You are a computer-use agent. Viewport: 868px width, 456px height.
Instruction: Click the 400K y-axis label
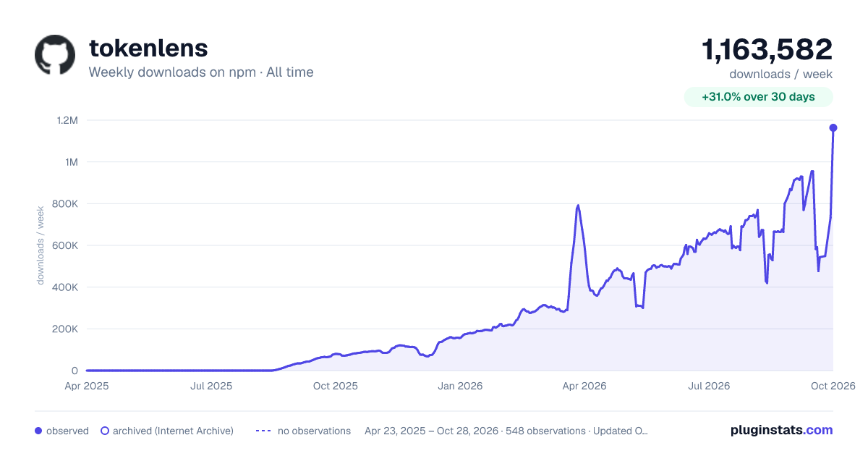66,287
